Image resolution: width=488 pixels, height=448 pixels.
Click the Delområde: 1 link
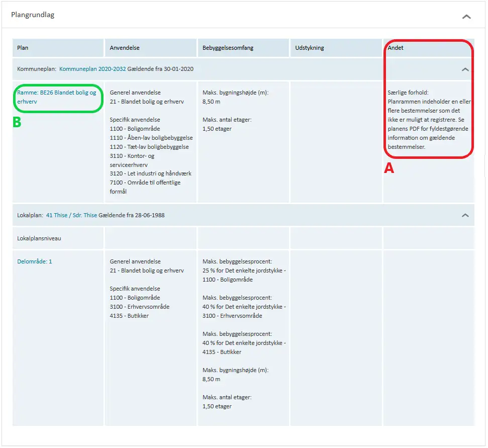(x=35, y=261)
